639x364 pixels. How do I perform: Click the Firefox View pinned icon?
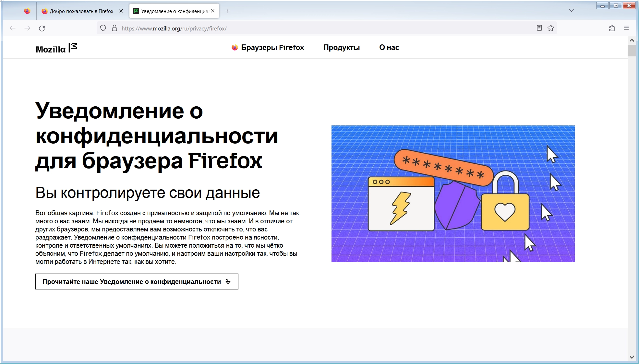tap(27, 11)
